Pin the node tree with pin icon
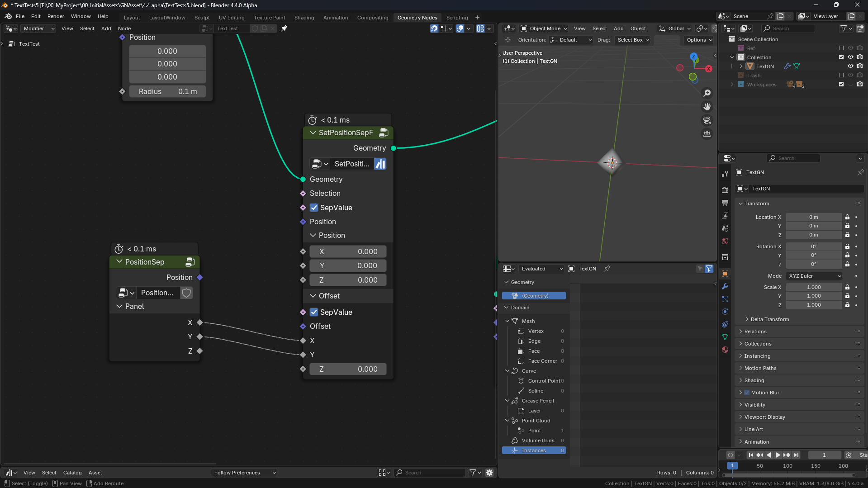Viewport: 868px width, 488px height. tap(284, 28)
